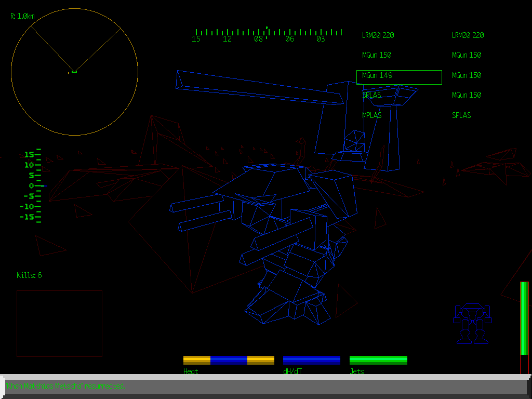
Task: Click the Kills: 6 counter display
Action: click(30, 275)
